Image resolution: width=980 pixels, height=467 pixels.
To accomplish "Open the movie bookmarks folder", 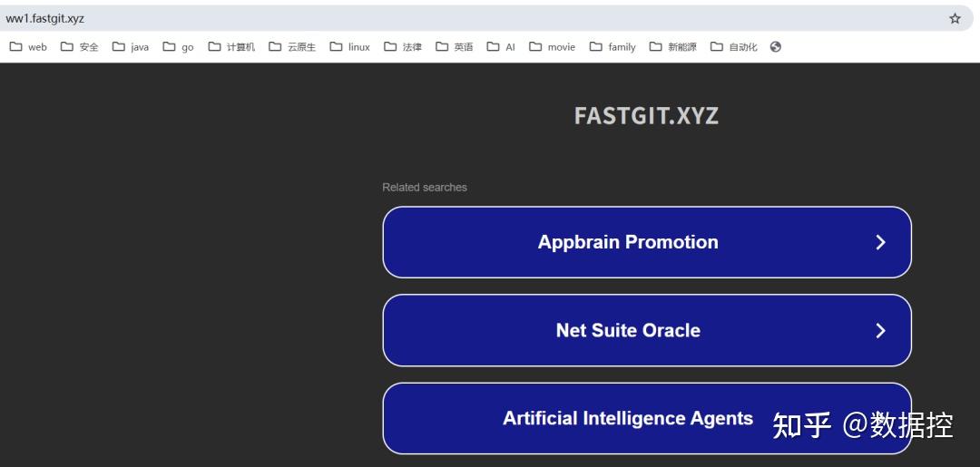I will click(x=552, y=47).
